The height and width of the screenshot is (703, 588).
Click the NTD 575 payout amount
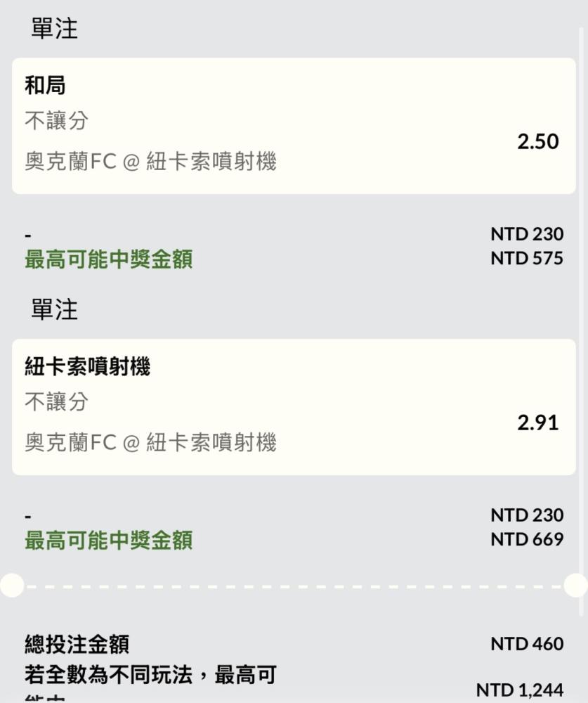pyautogui.click(x=527, y=258)
